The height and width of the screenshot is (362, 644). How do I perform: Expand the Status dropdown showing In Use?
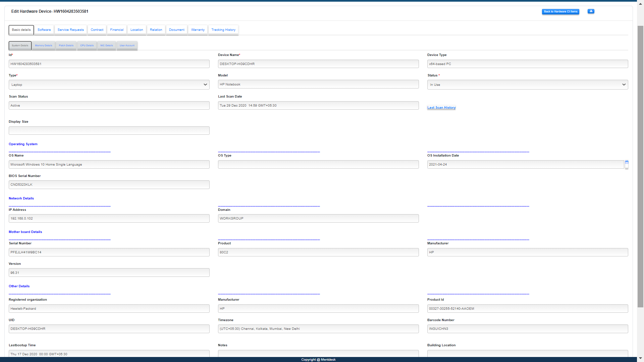[528, 85]
